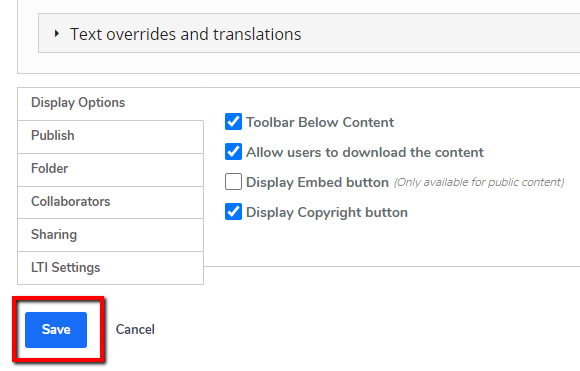This screenshot has width=580, height=371.
Task: Save the content settings
Action: coord(56,330)
